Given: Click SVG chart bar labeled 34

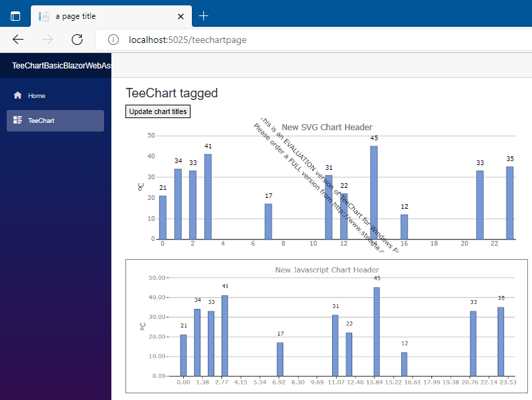Looking at the screenshot, I should coord(178,204).
